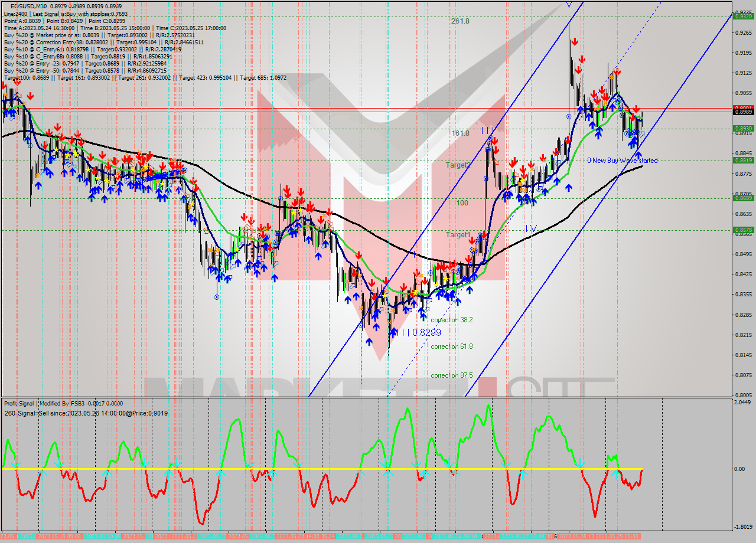Select the 'I I I 0.8299' wave label

(x=419, y=333)
